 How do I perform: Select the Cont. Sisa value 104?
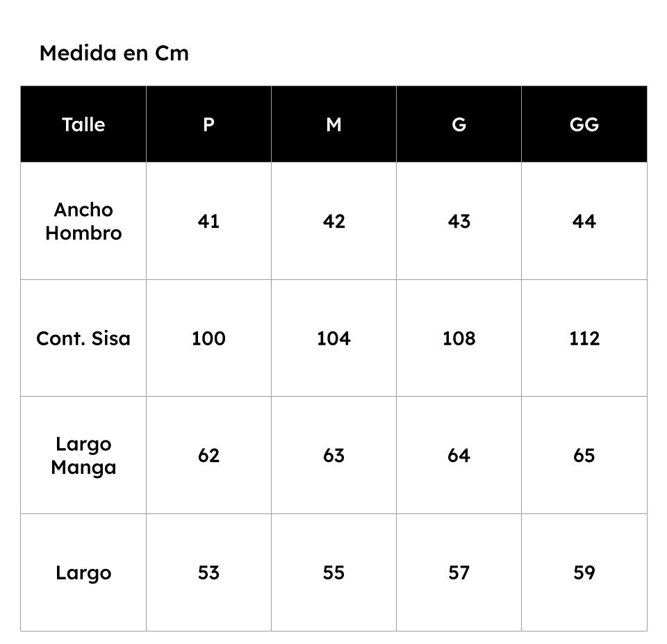pos(333,338)
